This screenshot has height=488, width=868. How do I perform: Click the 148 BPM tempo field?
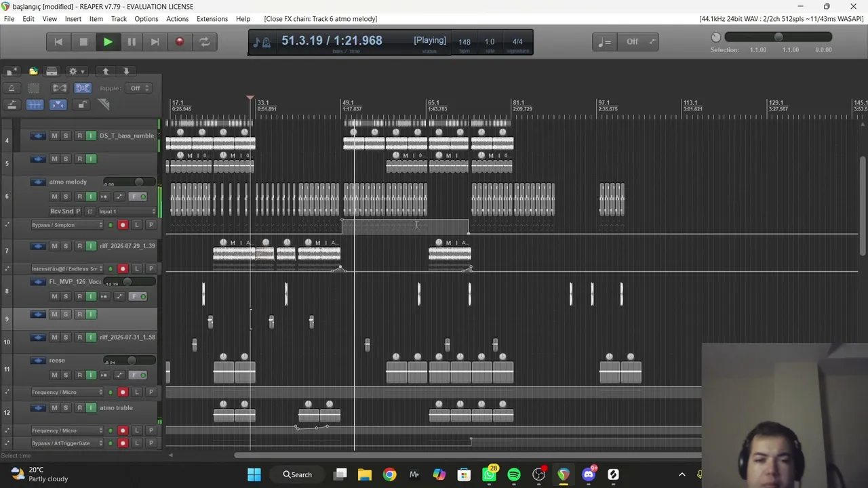(x=465, y=42)
